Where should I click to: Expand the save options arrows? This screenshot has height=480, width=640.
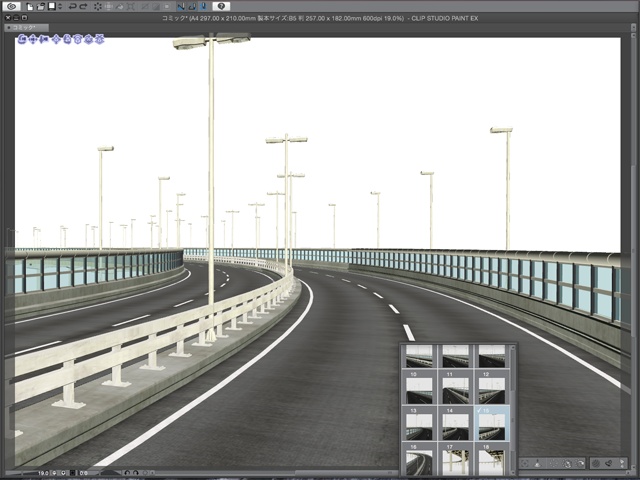tap(60, 6)
